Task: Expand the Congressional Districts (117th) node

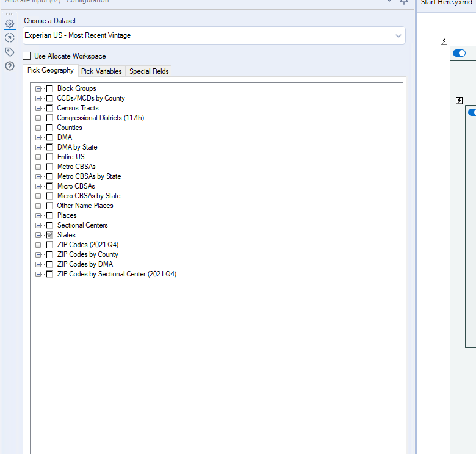Action: click(38, 118)
